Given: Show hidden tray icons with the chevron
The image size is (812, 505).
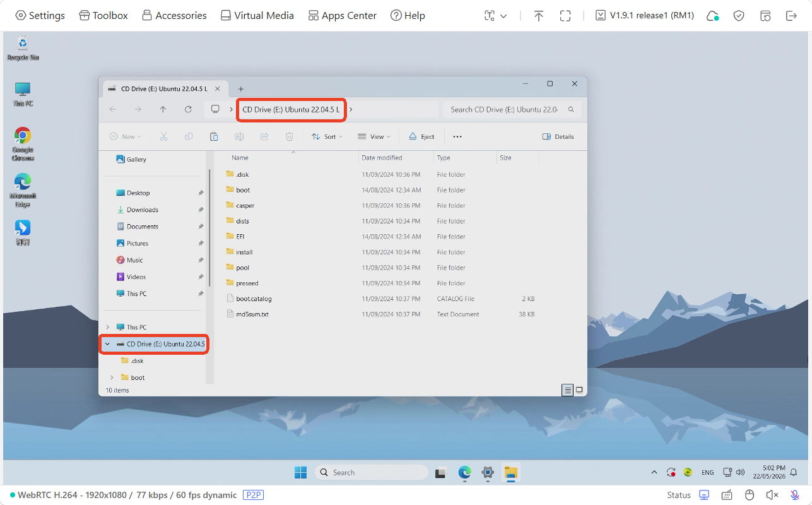Looking at the screenshot, I should click(x=654, y=472).
